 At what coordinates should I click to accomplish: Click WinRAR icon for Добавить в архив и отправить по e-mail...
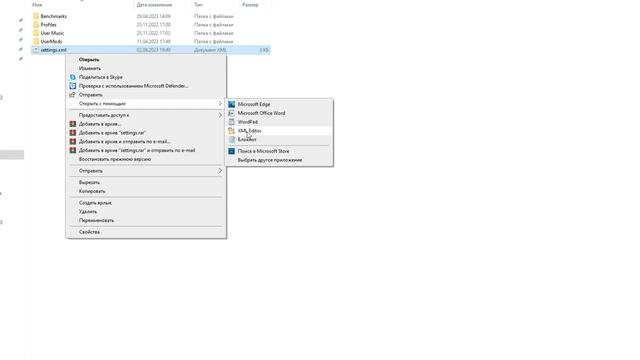pyautogui.click(x=73, y=142)
